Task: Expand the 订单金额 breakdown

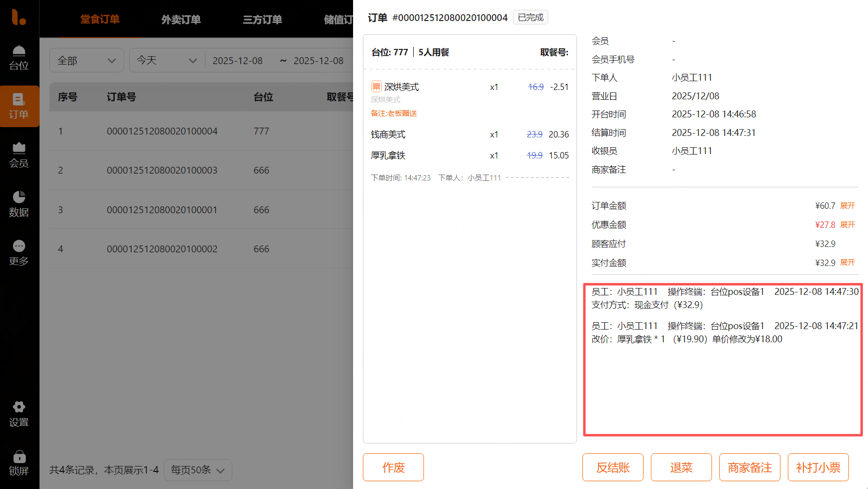Action: [x=847, y=206]
